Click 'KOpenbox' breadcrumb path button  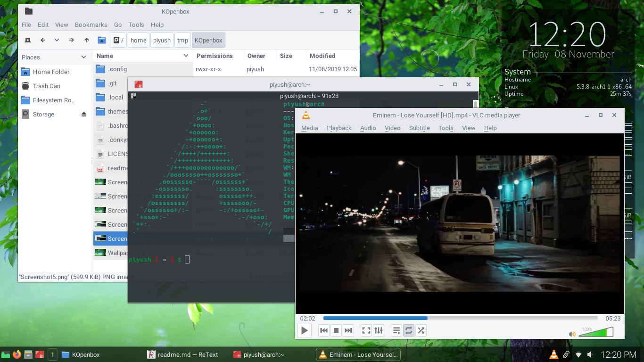[208, 40]
